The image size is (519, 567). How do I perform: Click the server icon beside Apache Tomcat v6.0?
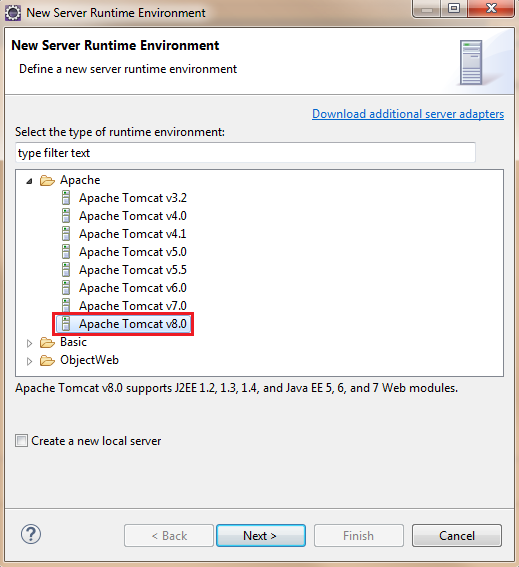(x=66, y=288)
